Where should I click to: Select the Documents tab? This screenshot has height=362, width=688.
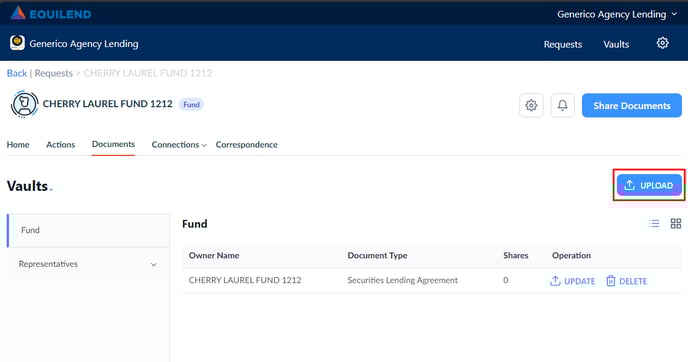coord(113,144)
